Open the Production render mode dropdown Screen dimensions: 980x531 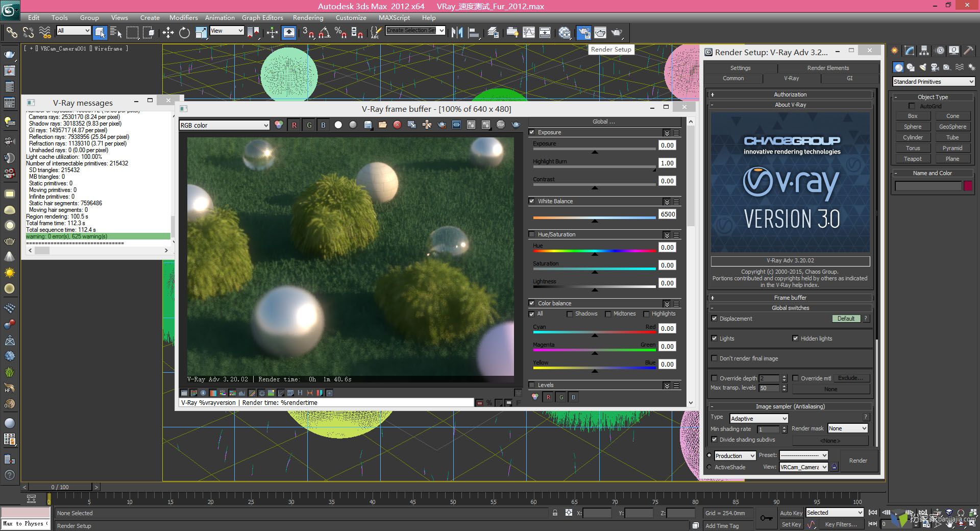pos(735,455)
